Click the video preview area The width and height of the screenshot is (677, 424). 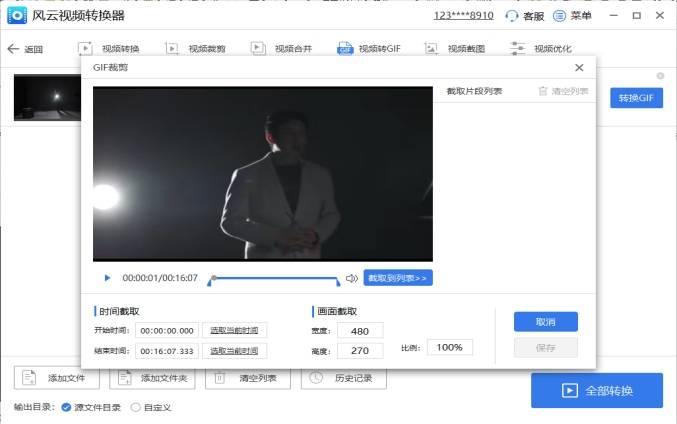click(263, 174)
